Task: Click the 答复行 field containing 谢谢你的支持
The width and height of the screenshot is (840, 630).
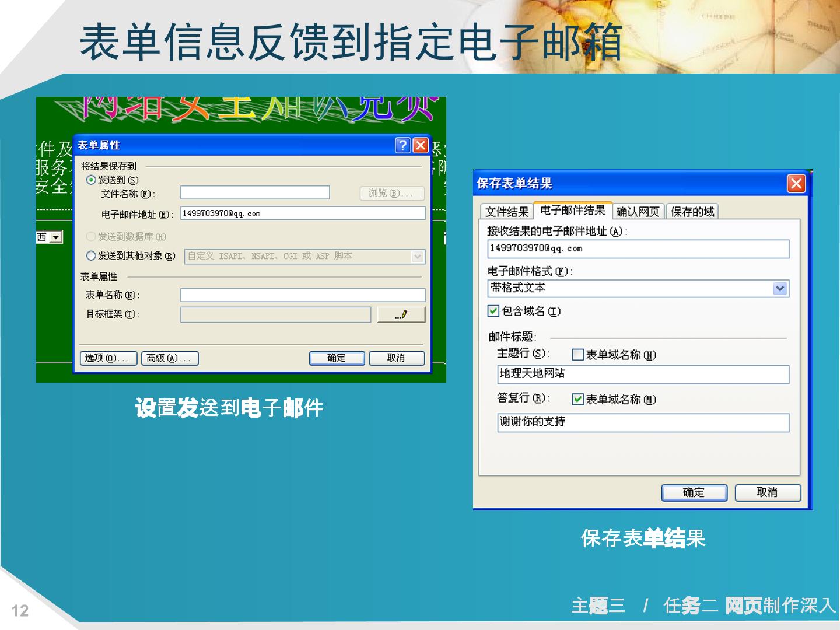Action: click(643, 422)
